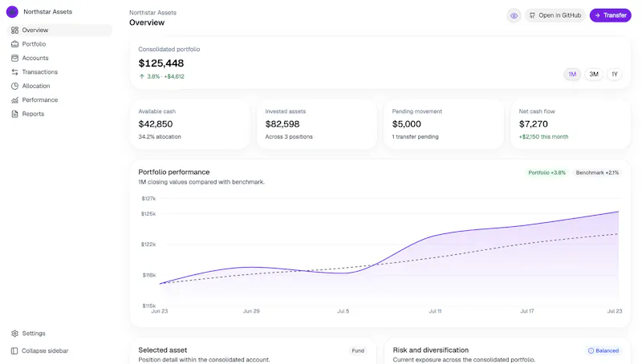Click the Performance chart icon
Screen dimensions: 642x364
click(x=14, y=99)
